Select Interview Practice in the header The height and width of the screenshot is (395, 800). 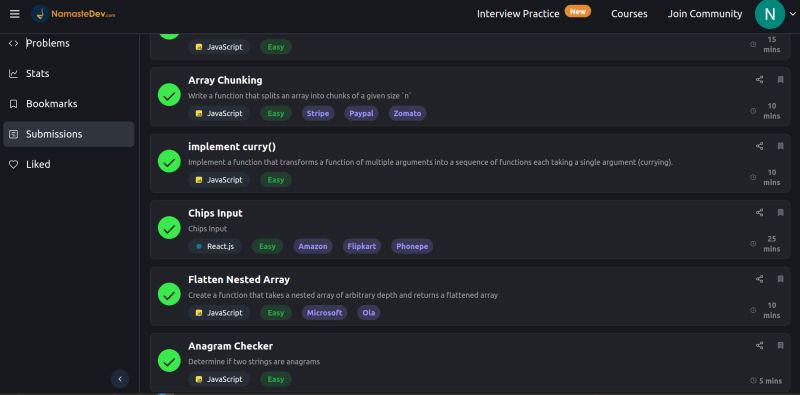click(518, 14)
